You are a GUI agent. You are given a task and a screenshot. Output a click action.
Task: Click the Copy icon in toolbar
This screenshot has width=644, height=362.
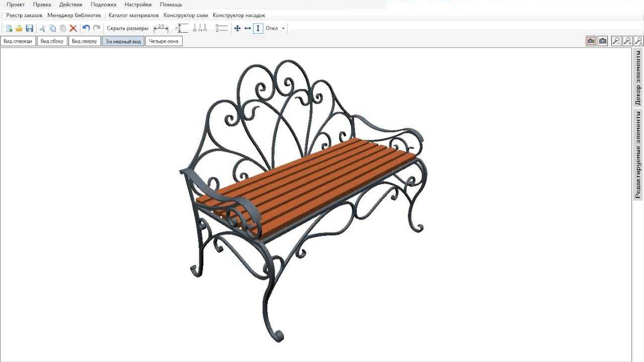pos(53,29)
